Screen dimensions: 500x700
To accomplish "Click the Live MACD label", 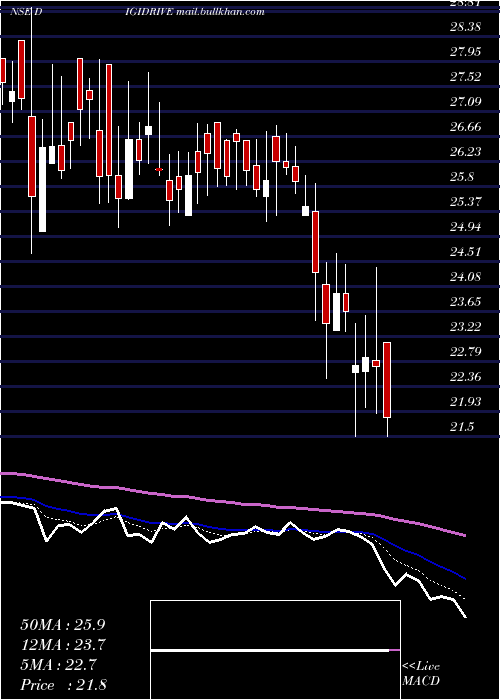I will pos(421,674).
